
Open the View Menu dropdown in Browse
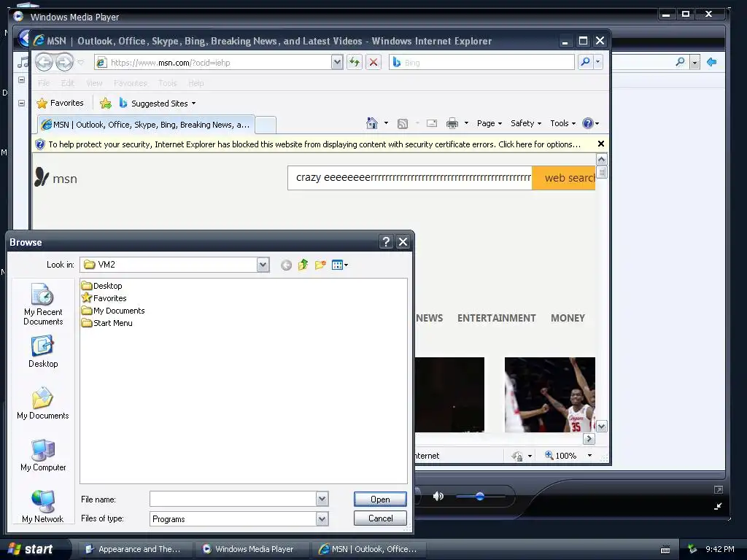[340, 265]
